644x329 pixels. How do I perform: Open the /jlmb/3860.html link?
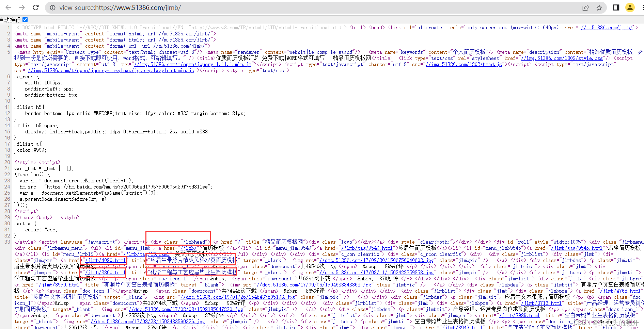[x=105, y=273]
